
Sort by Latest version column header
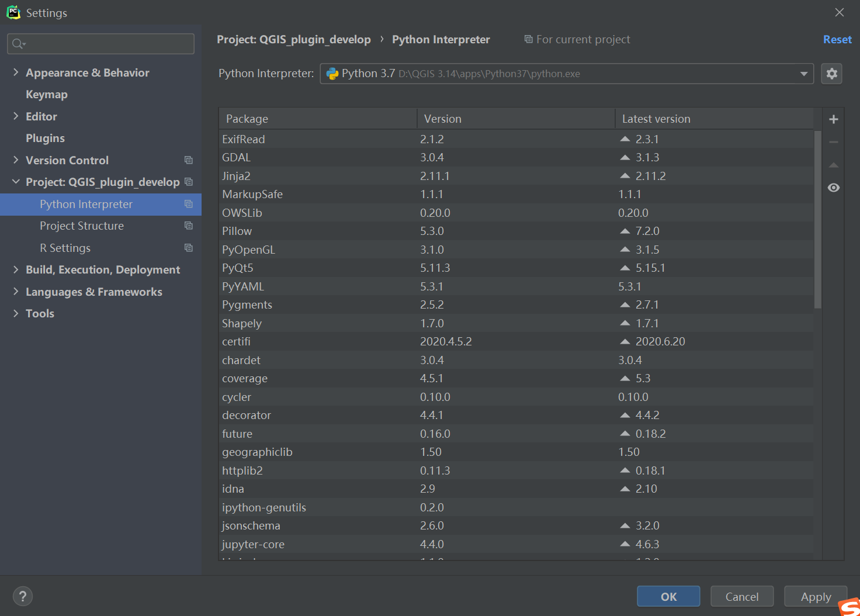click(x=714, y=119)
